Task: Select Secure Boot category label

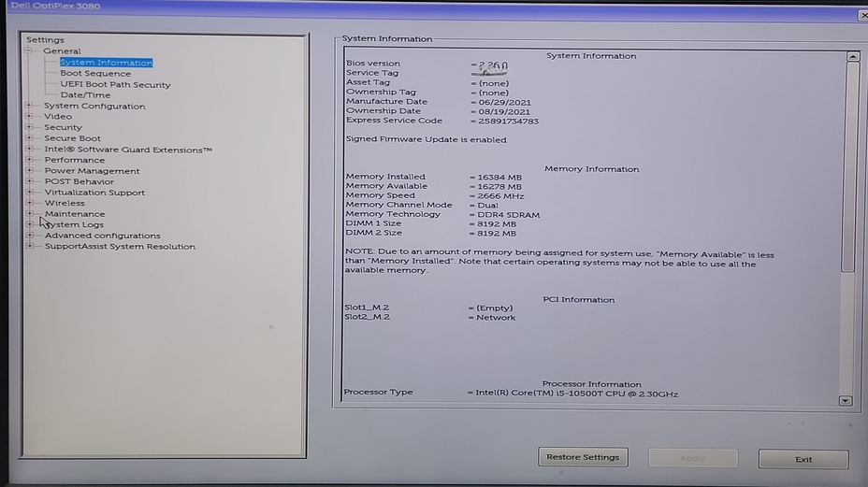Action: (x=73, y=138)
